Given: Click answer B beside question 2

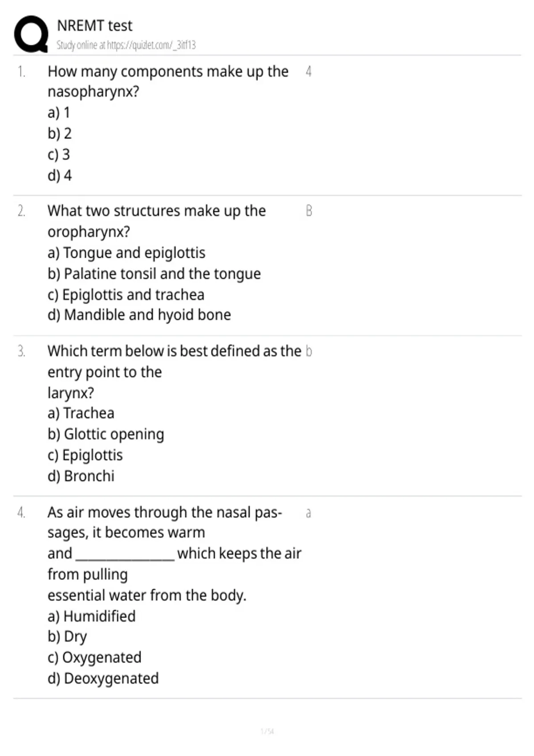Looking at the screenshot, I should [x=309, y=211].
